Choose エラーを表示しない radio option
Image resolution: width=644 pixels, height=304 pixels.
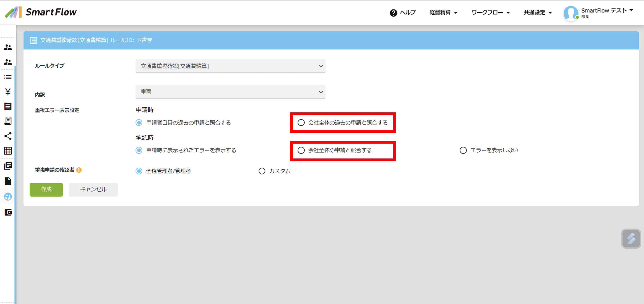click(x=463, y=150)
